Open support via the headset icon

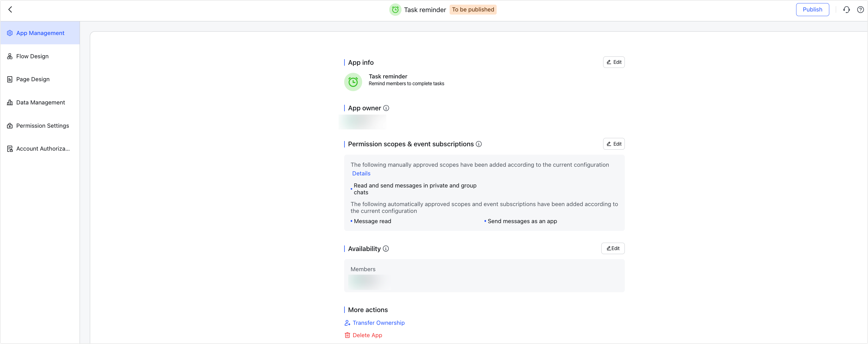tap(847, 9)
